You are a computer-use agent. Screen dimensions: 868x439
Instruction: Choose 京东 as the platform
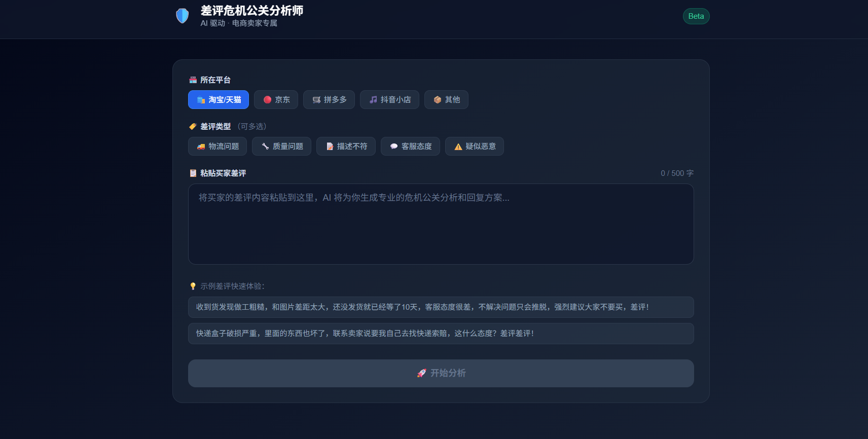click(x=276, y=100)
